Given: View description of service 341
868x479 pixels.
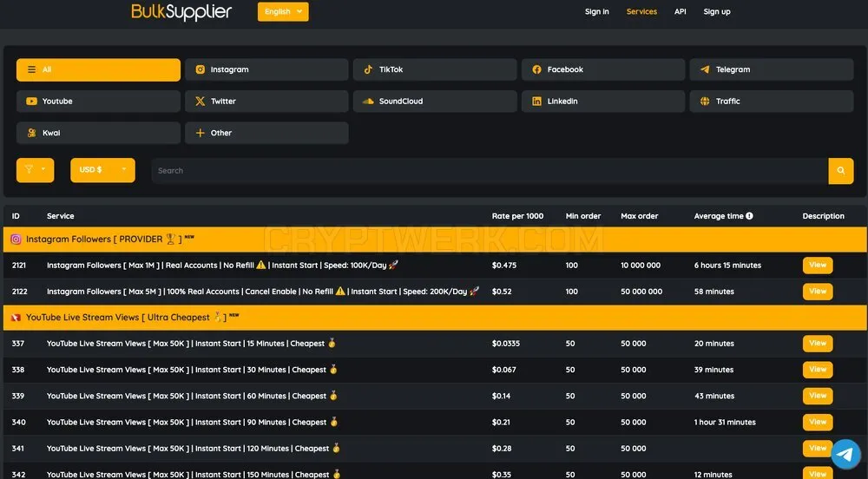Looking at the screenshot, I should 816,449.
